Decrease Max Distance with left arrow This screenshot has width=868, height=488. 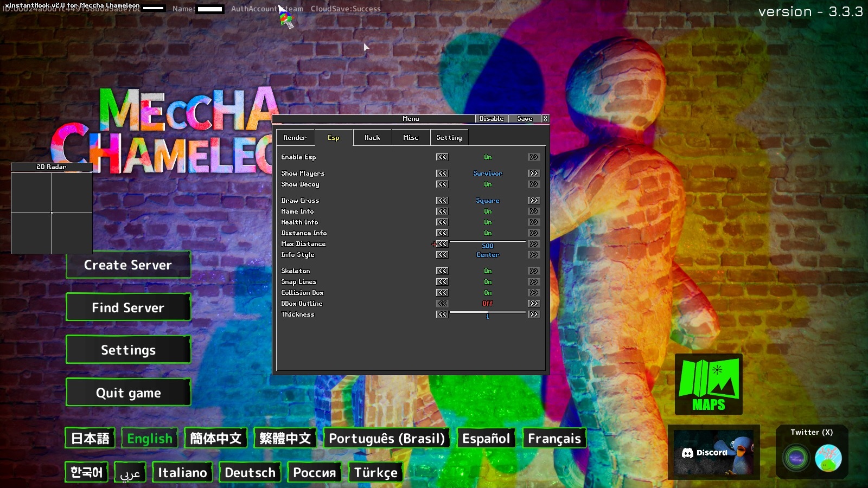(x=442, y=244)
